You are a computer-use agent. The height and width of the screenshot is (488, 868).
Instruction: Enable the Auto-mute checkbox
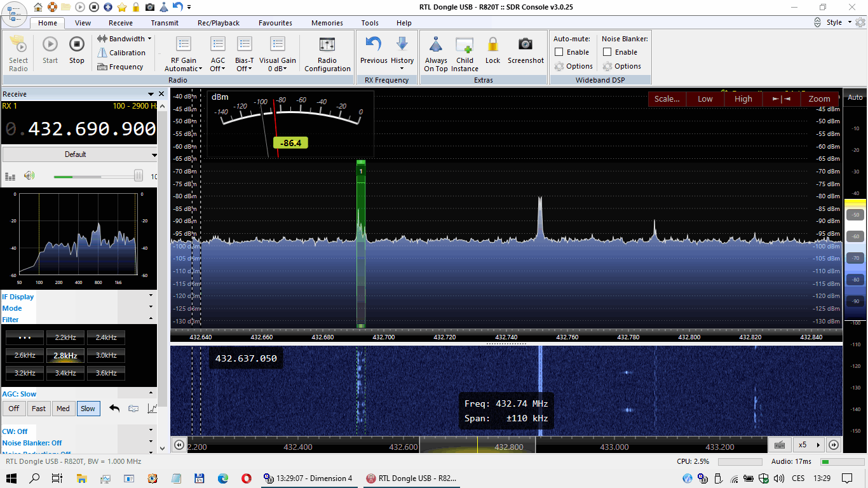(x=559, y=52)
